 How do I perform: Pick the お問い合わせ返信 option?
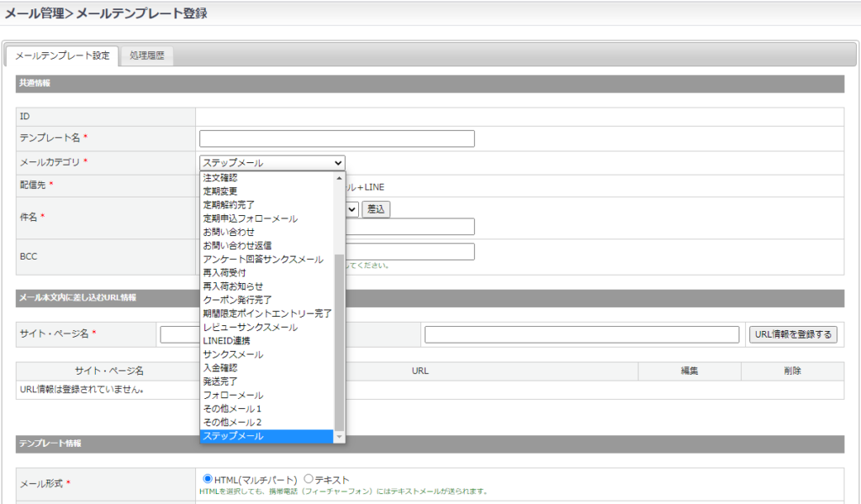(x=237, y=245)
